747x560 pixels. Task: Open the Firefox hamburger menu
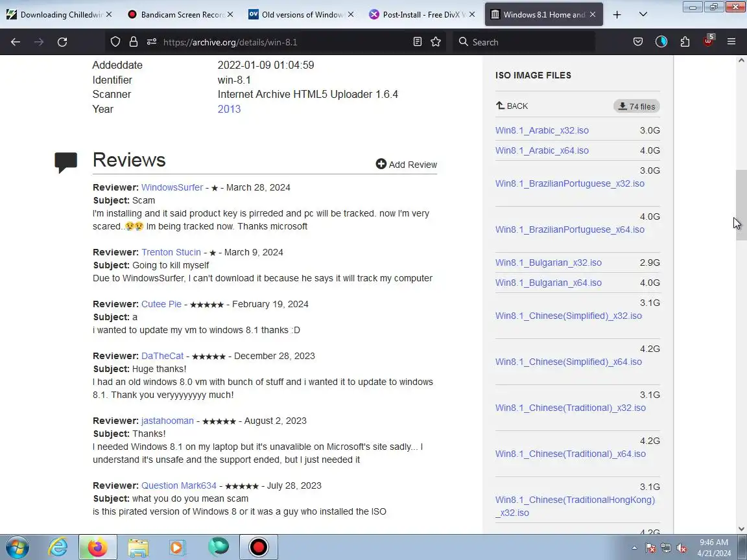[731, 42]
